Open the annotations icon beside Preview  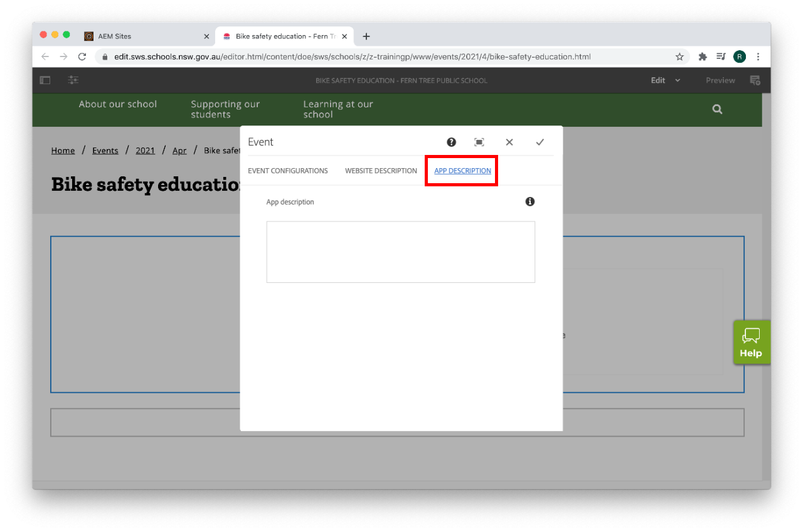point(755,80)
